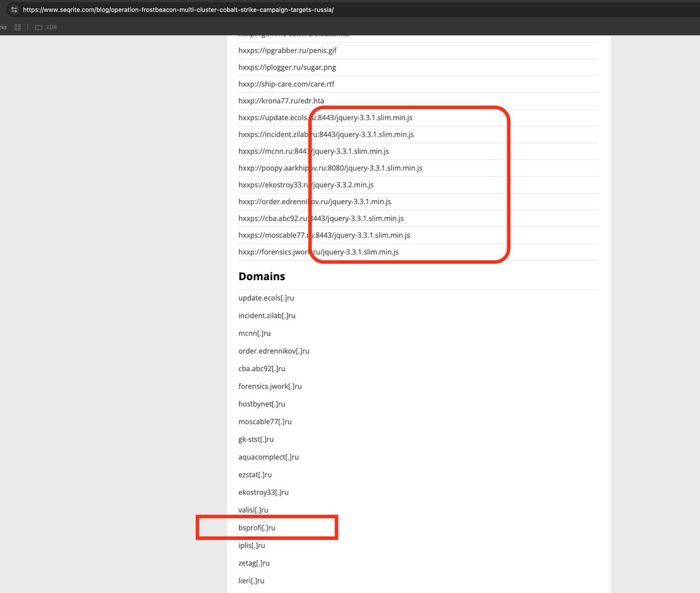This screenshot has width=700, height=593.
Task: Click the lieri[.]ru domain entry
Action: pos(251,581)
